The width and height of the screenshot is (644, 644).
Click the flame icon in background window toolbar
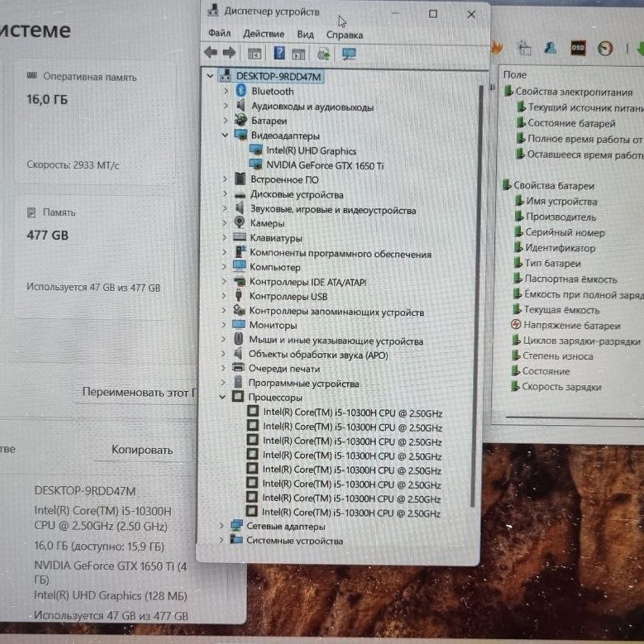[497, 48]
